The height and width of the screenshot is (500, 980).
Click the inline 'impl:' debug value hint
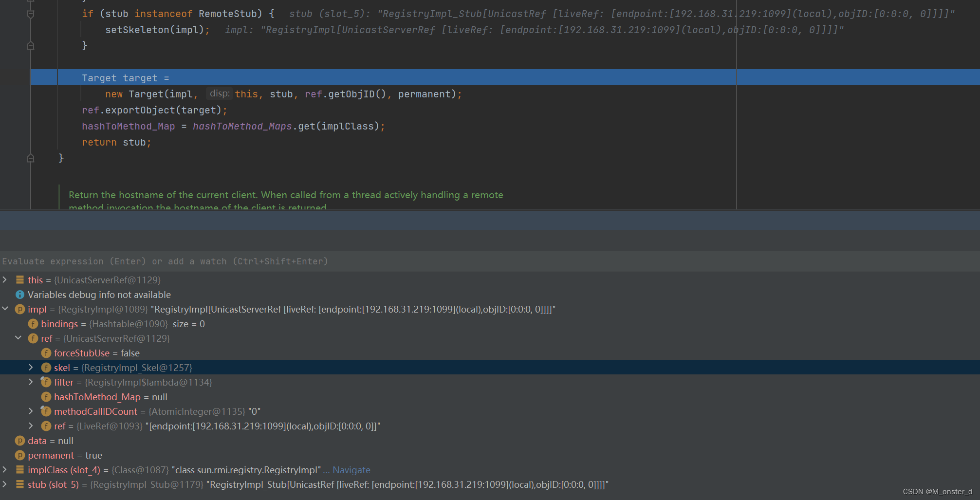click(x=534, y=30)
